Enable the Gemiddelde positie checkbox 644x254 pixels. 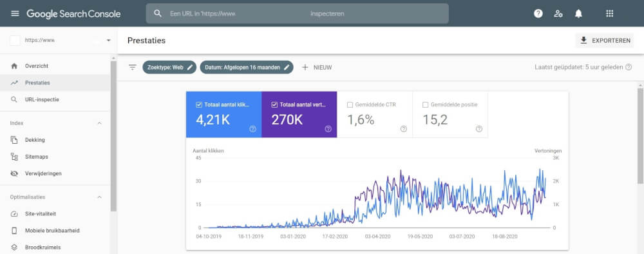426,105
